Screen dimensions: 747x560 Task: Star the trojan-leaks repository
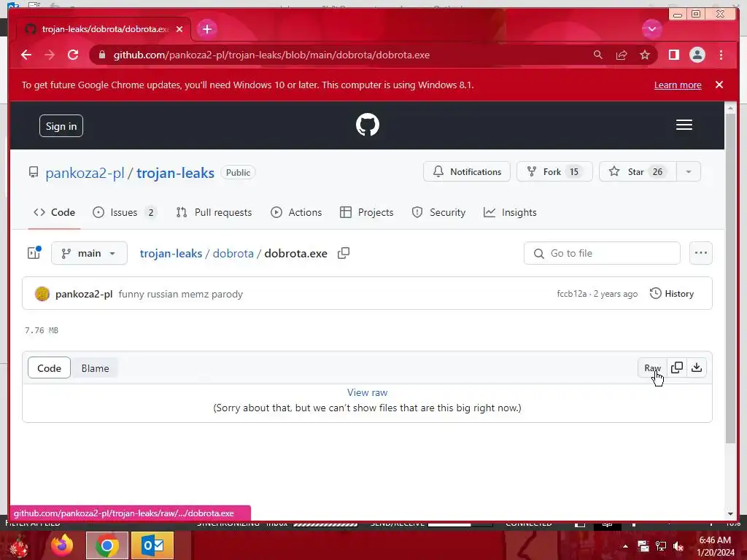[x=637, y=171]
